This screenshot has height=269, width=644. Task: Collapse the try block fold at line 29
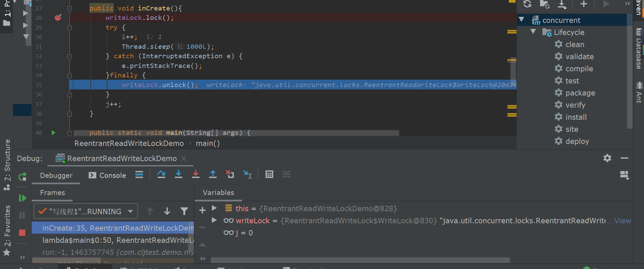[x=70, y=28]
